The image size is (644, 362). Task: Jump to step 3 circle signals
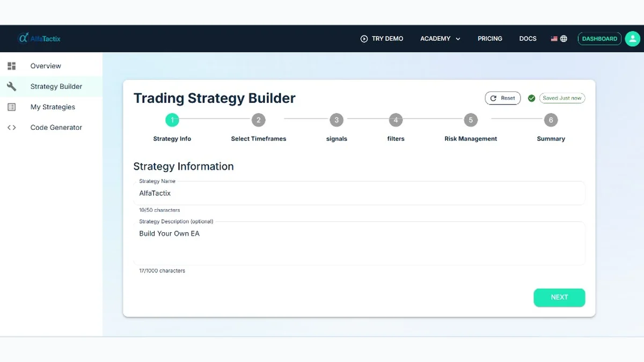pos(336,120)
